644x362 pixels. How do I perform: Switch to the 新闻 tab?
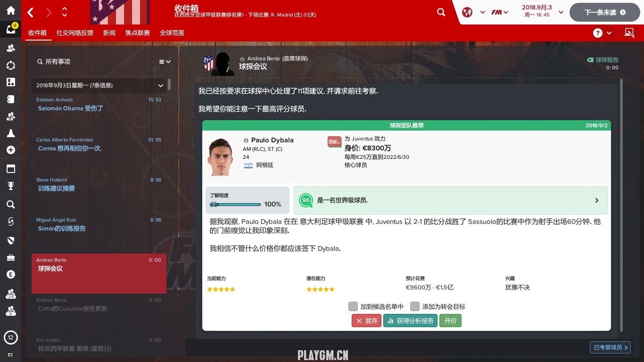(x=109, y=33)
